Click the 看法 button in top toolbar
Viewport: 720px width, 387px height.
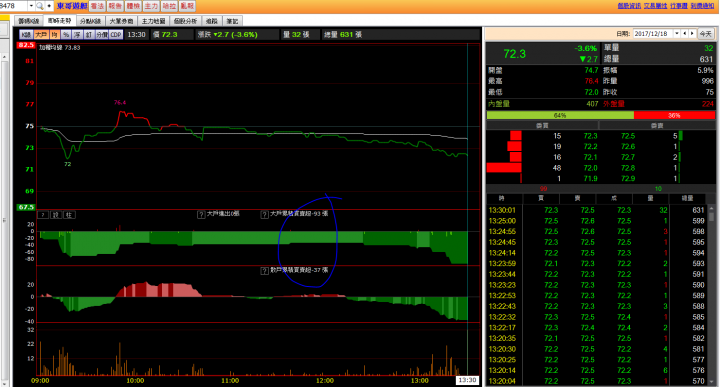click(97, 6)
